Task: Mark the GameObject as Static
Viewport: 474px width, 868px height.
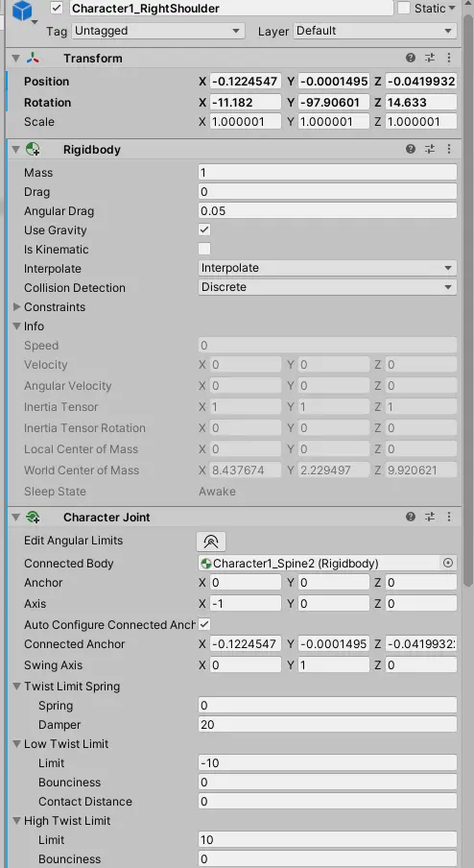Action: (404, 9)
